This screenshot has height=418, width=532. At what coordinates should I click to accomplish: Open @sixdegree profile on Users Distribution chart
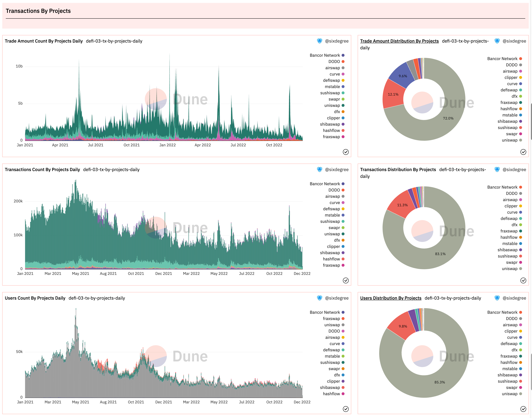click(x=514, y=298)
